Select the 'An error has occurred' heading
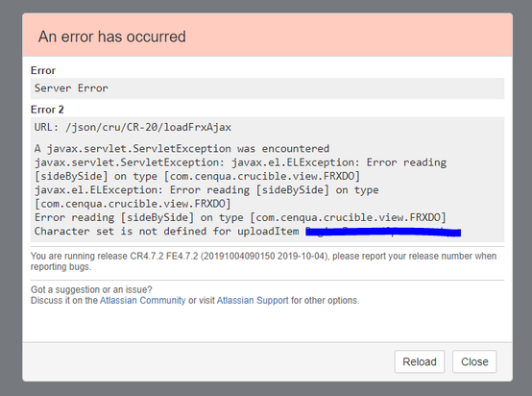 pyautogui.click(x=112, y=37)
